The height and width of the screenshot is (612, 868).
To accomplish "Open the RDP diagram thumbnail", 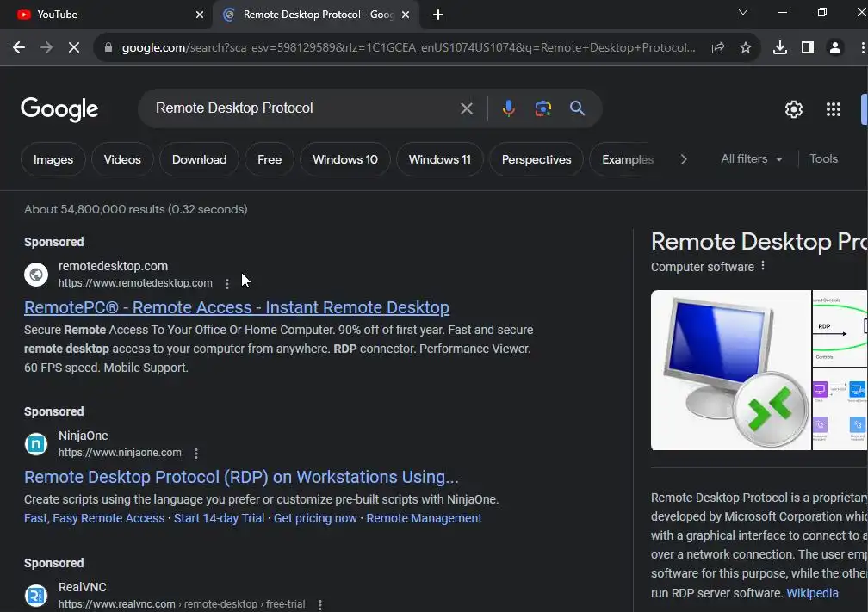I will [840, 329].
